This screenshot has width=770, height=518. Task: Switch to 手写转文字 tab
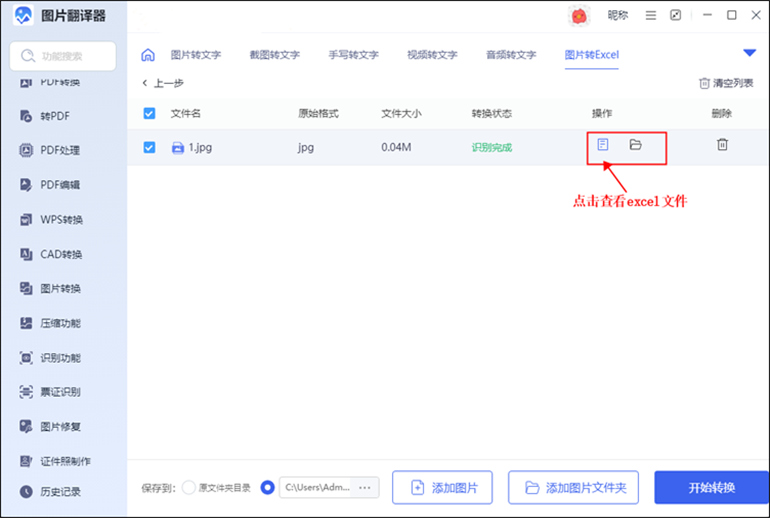[354, 55]
